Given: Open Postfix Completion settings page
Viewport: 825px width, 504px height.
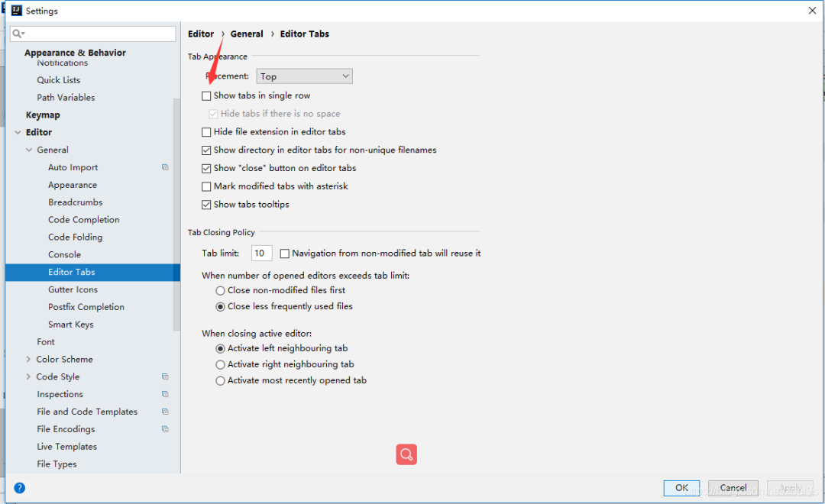Looking at the screenshot, I should pos(86,307).
